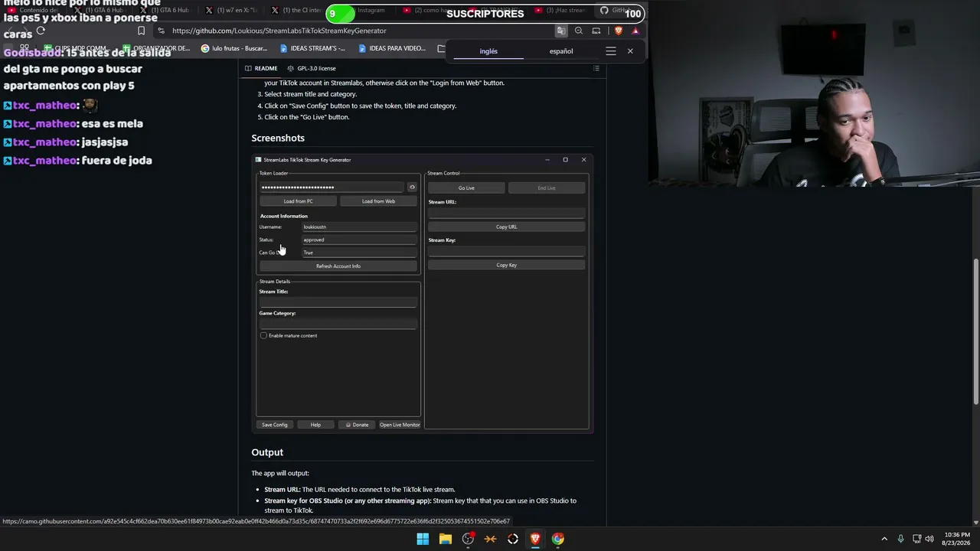
Task: Select inglés in translate popup
Action: [x=488, y=51]
